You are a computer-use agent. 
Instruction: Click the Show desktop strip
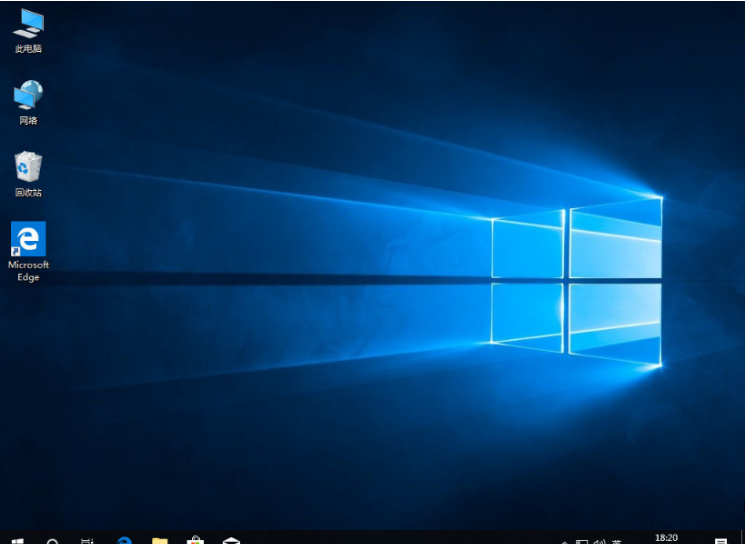[x=743, y=537]
